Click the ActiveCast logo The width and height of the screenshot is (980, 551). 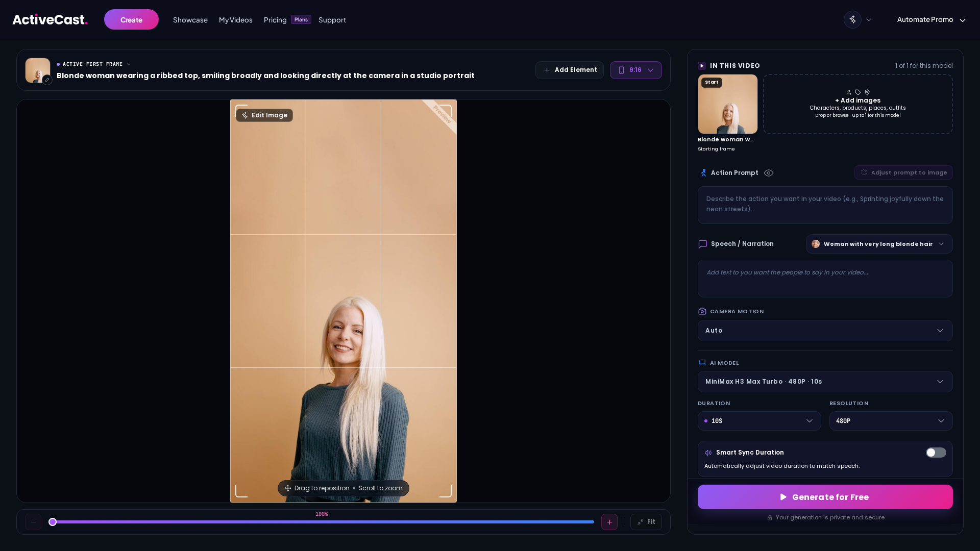tap(50, 19)
